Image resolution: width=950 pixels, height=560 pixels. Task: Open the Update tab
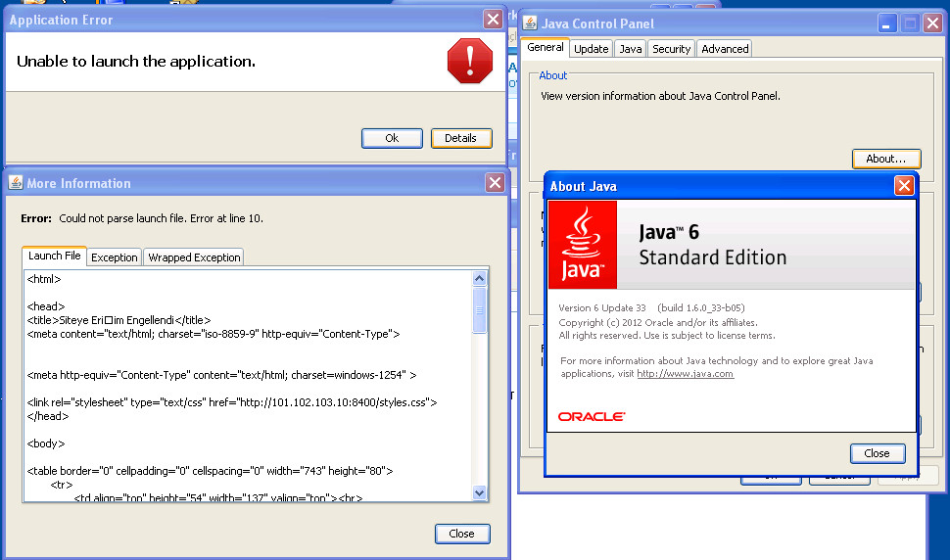click(x=591, y=49)
